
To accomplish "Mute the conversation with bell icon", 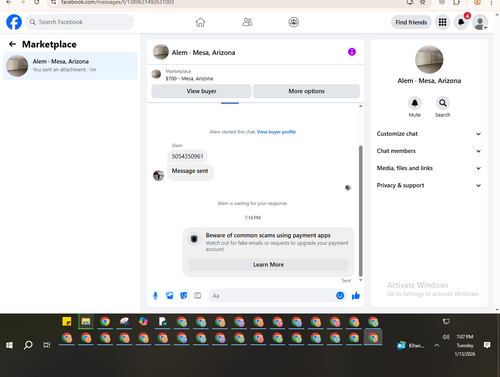I will [x=415, y=103].
